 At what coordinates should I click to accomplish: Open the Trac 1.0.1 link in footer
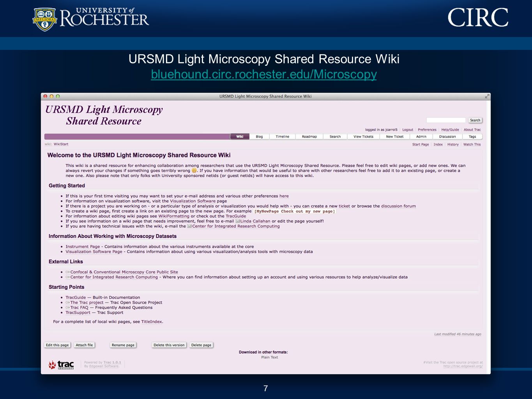112,362
